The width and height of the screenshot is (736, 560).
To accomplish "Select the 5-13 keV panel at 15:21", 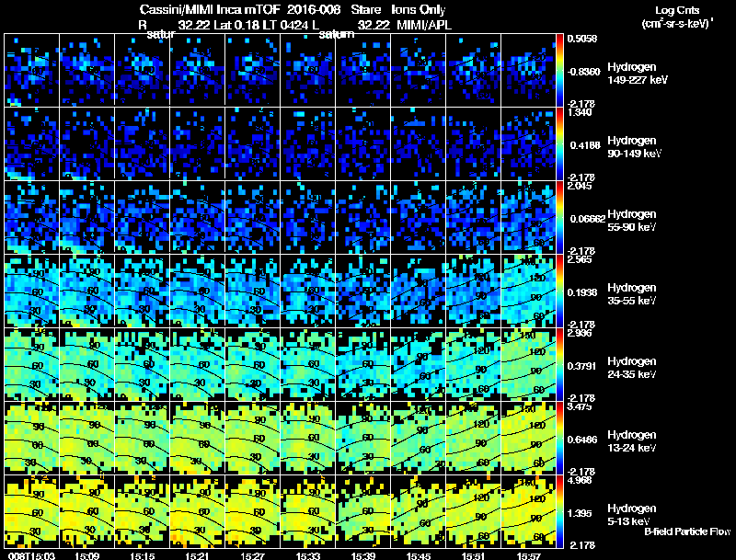I will 197,512.
